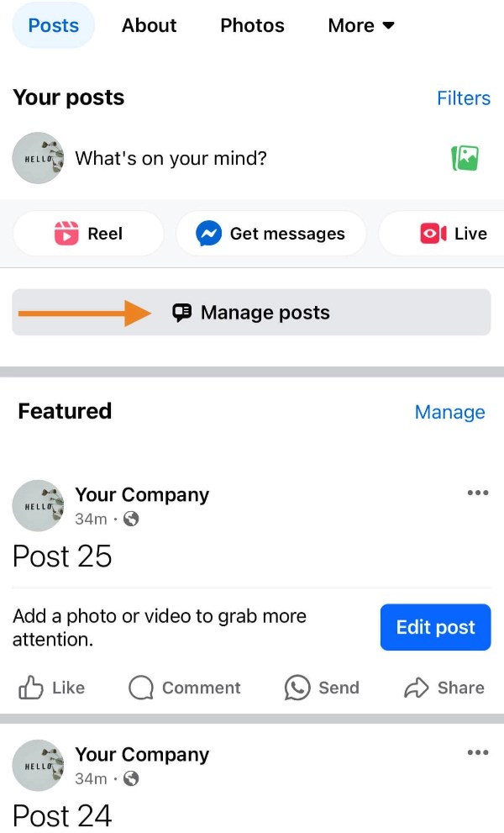Edit Post 25
The width and height of the screenshot is (504, 833).
[x=435, y=627]
